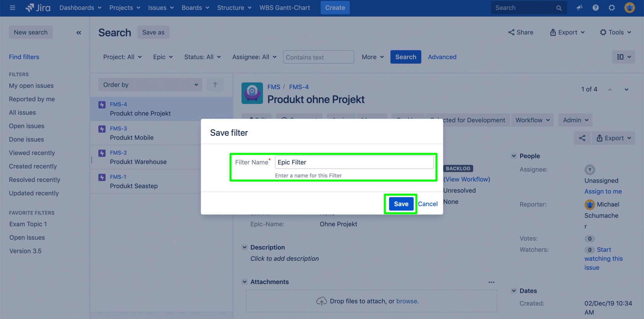Screen dimensions: 644x319
Task: Click the Assign to me link
Action: click(603, 191)
